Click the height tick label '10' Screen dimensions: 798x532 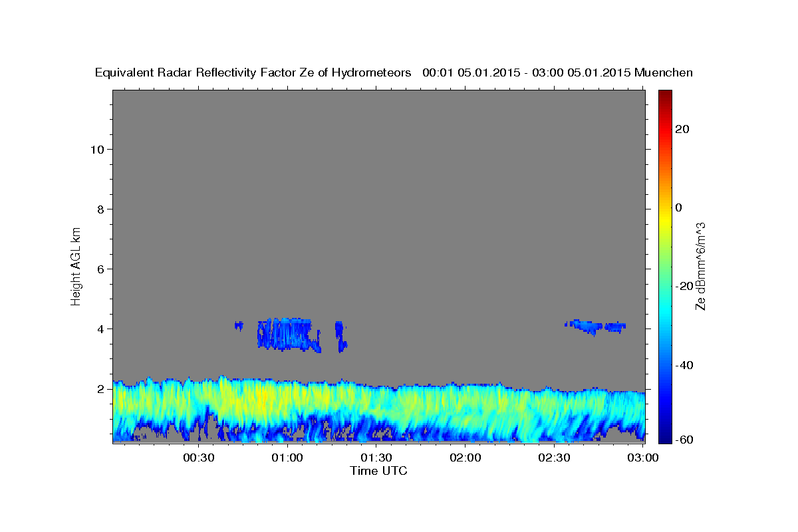tap(96, 149)
